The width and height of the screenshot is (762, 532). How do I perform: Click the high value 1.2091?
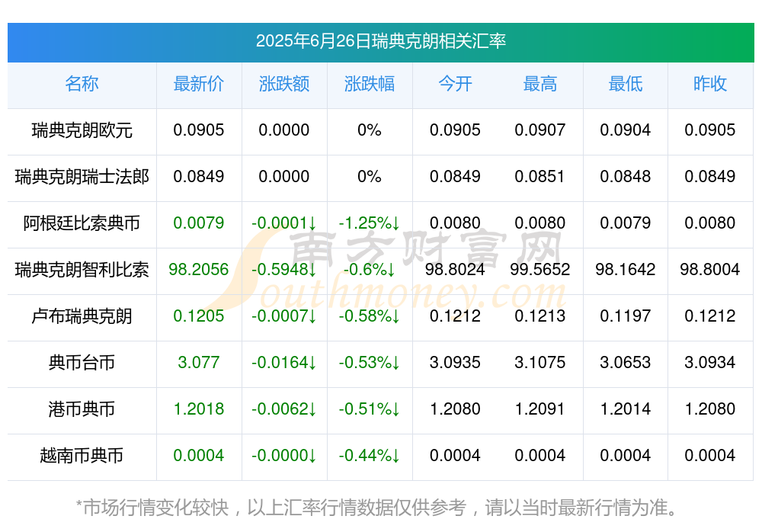pyautogui.click(x=540, y=409)
